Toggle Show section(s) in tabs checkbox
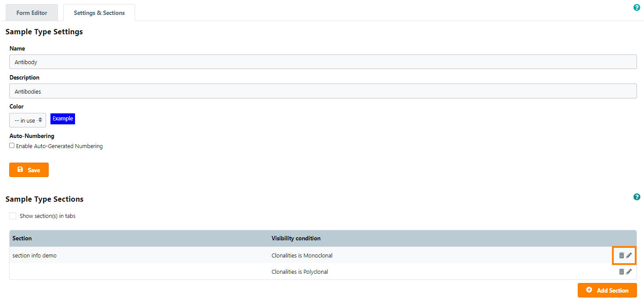 (x=13, y=216)
